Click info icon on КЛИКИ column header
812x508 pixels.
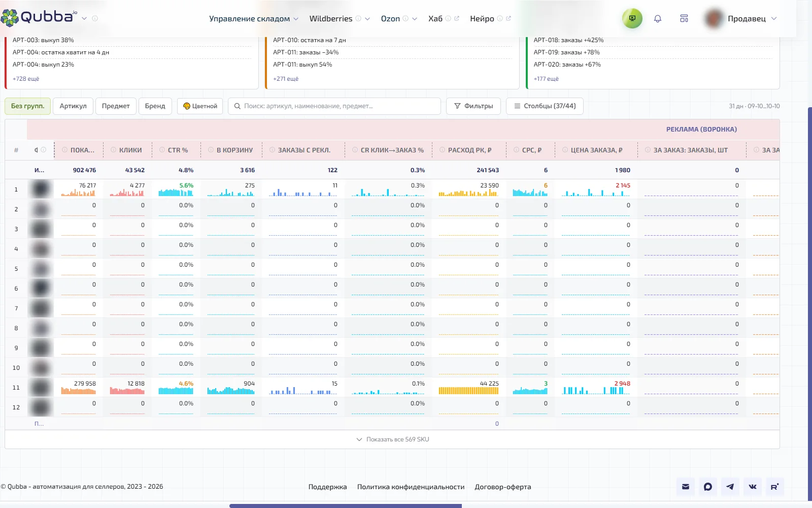tap(113, 150)
